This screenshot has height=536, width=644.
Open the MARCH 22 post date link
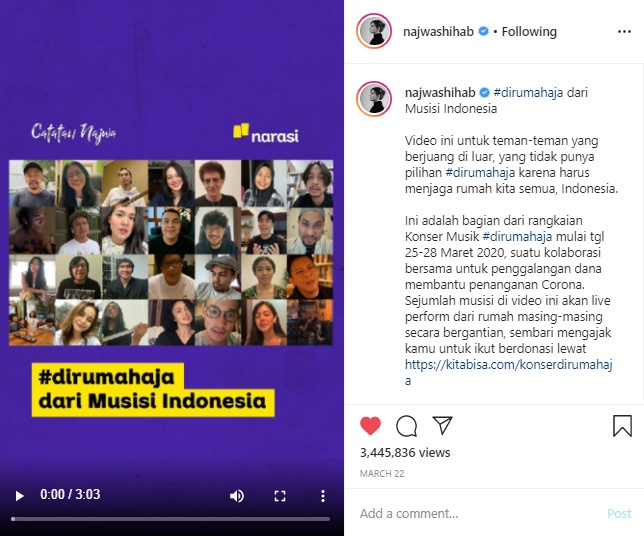pos(382,474)
